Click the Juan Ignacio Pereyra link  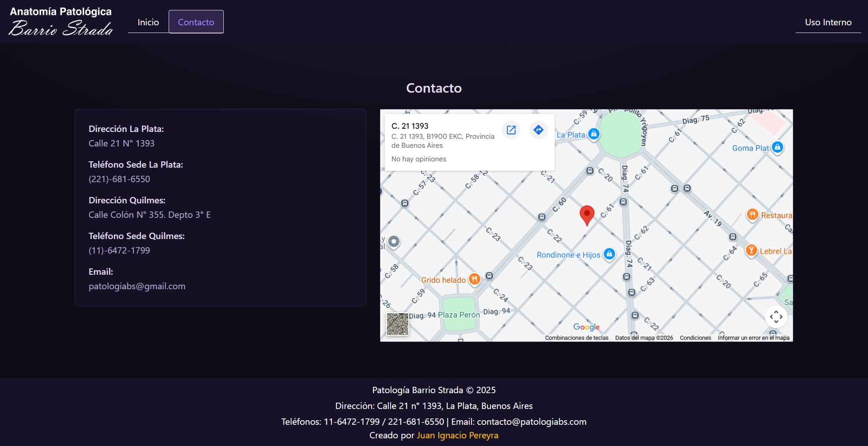tap(457, 435)
